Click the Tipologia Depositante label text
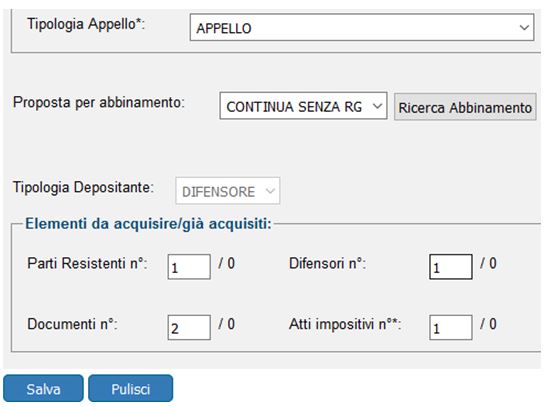Screen dimensions: 552x407 pos(83,187)
